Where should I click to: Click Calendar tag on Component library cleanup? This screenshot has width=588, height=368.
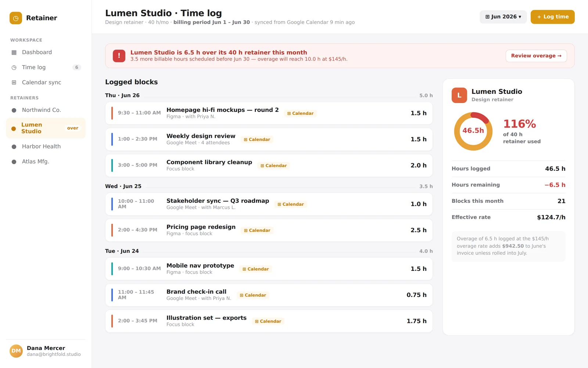pyautogui.click(x=273, y=166)
